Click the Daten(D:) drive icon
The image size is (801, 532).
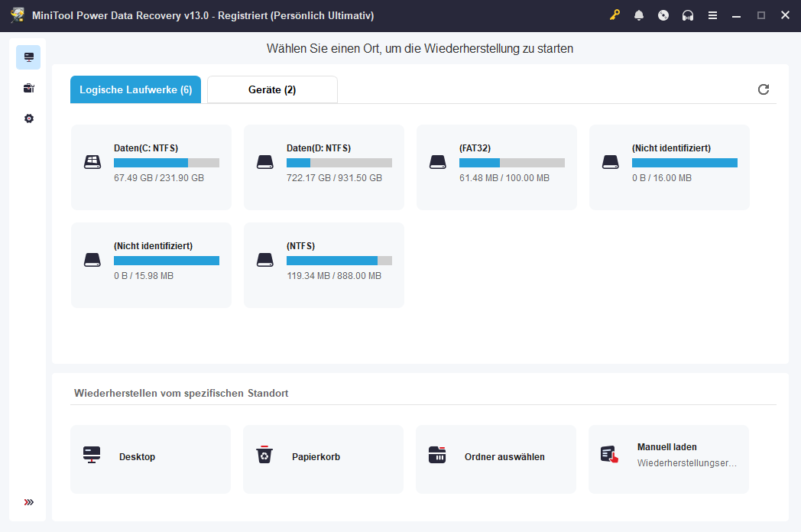tap(265, 162)
